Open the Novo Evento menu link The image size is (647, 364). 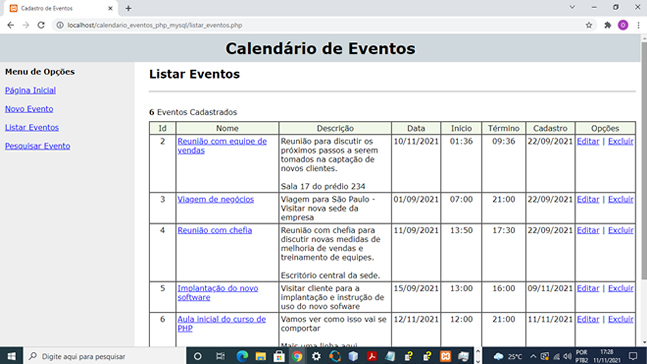click(29, 109)
